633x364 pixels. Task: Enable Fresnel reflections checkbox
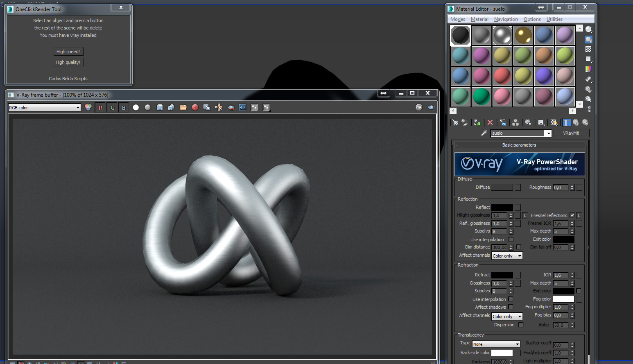572,215
